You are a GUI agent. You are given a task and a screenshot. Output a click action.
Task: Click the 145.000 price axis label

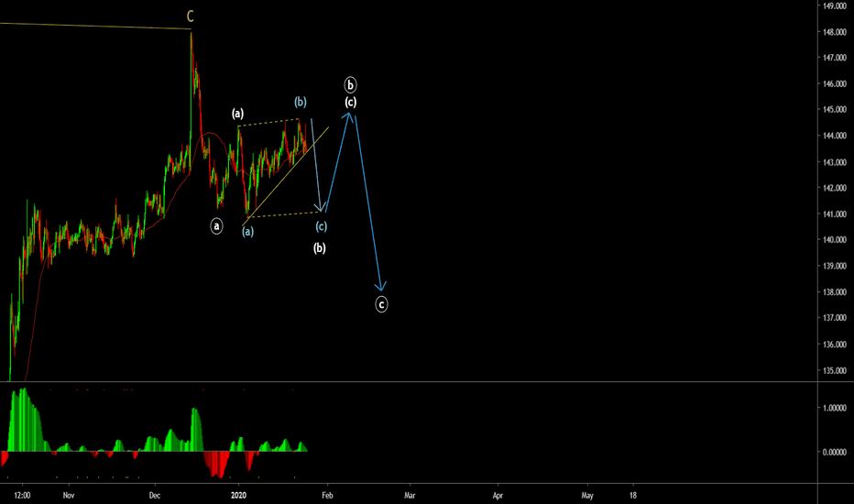pos(835,110)
